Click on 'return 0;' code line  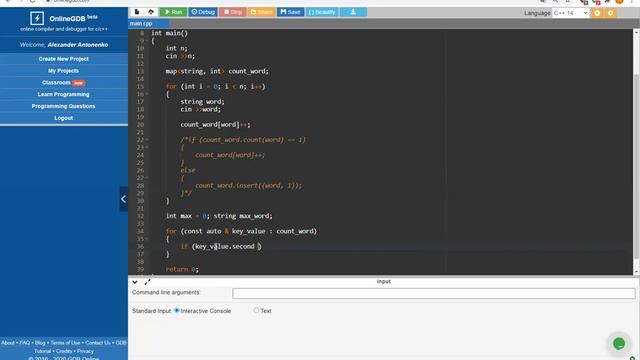click(182, 269)
